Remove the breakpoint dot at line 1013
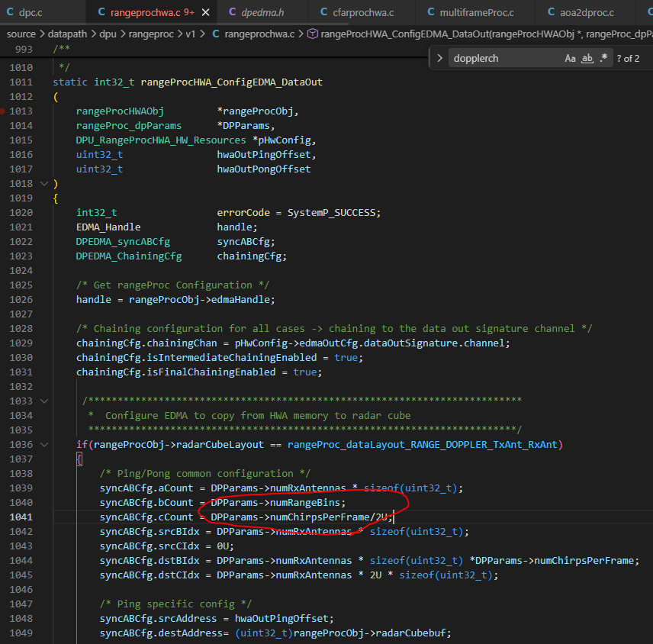The height and width of the screenshot is (644, 653). [x=2, y=111]
